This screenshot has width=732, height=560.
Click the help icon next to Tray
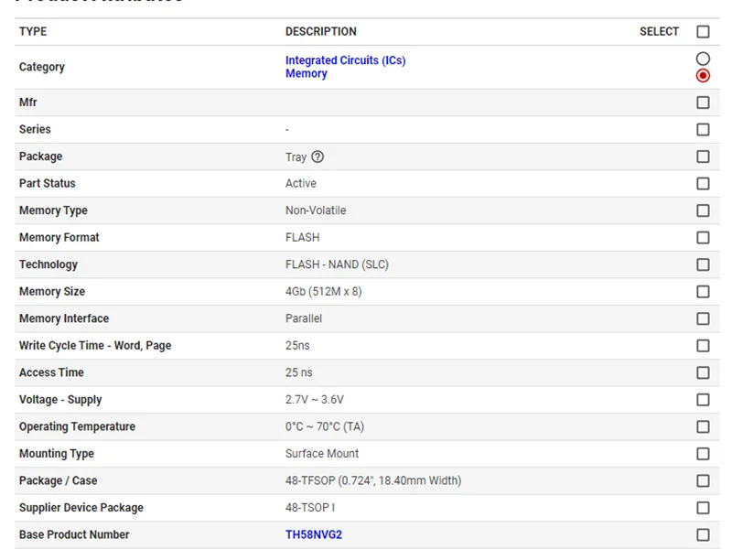pos(318,156)
